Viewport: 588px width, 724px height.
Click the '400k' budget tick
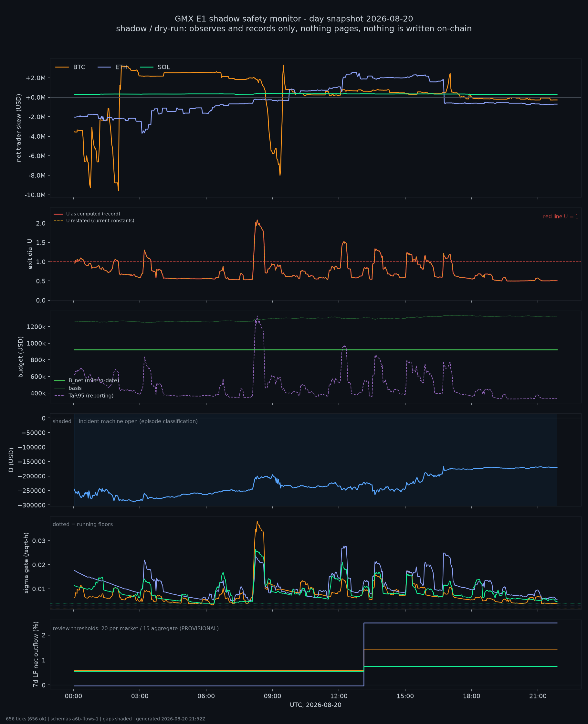tap(38, 393)
